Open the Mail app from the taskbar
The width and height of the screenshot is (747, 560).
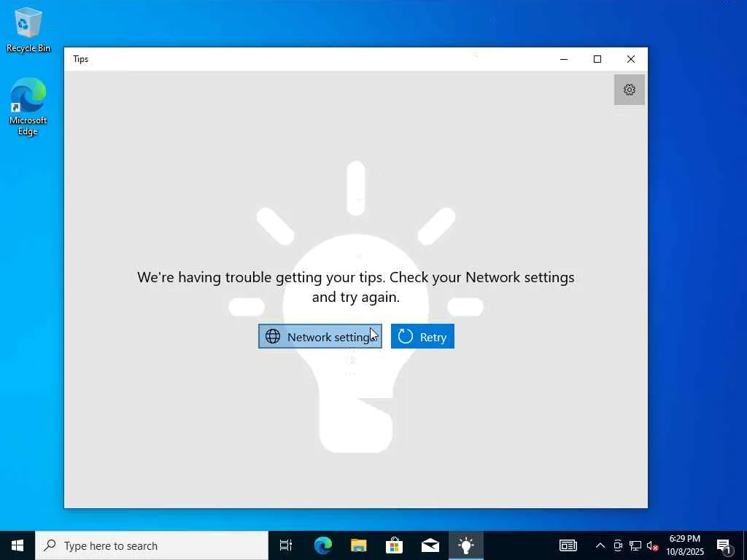430,545
